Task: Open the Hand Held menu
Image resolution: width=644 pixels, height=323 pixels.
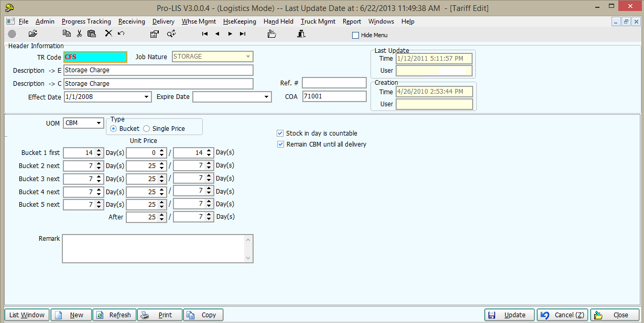Action: (279, 21)
